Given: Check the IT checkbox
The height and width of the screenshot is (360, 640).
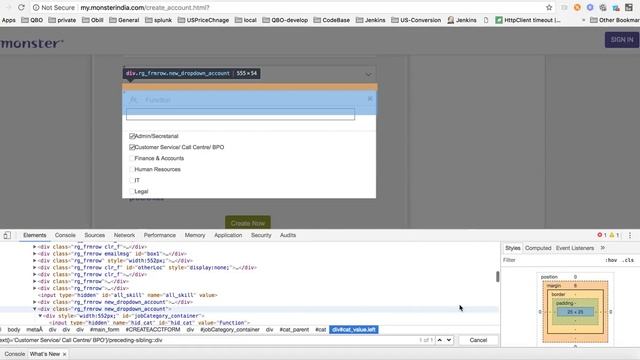Looking at the screenshot, I should (132, 180).
